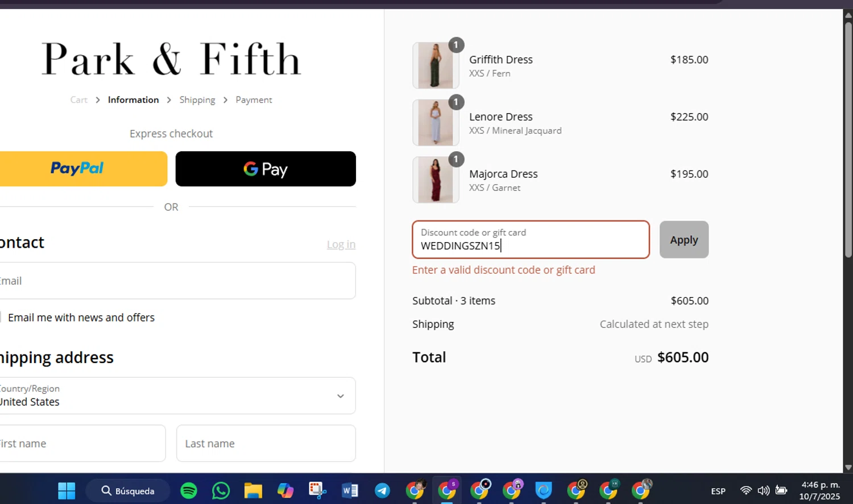853x504 pixels.
Task: Open the Windows Start menu
Action: [67, 490]
